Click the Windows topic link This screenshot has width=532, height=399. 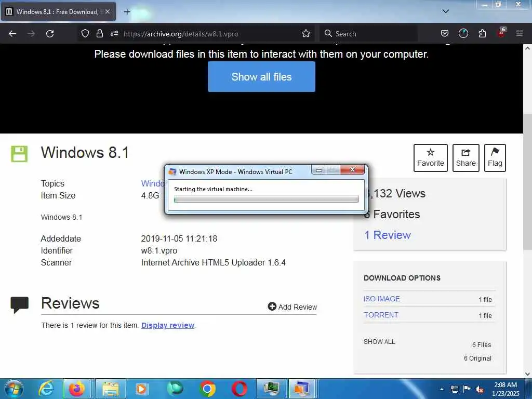click(153, 183)
